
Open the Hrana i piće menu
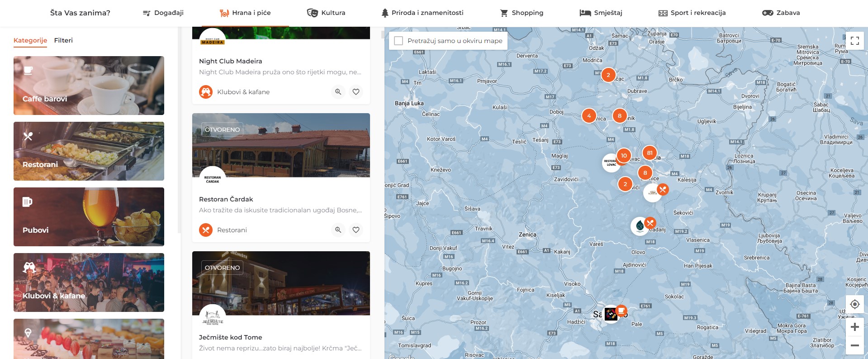click(245, 13)
